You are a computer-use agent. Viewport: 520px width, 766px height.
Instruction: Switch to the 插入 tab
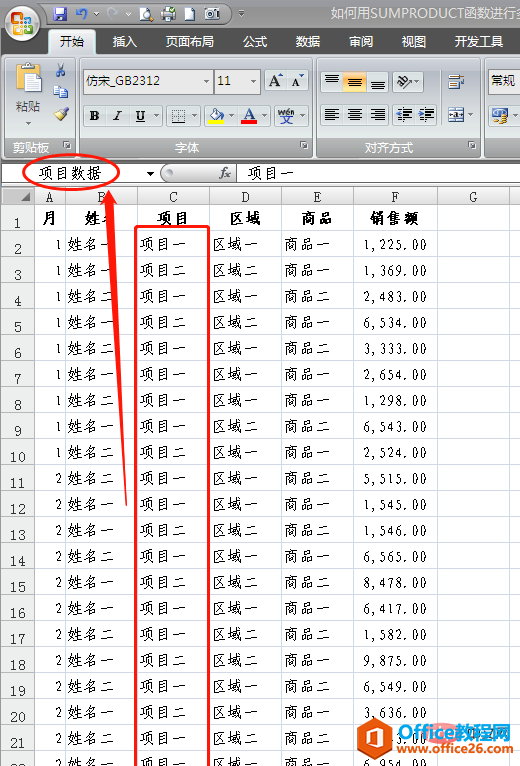(125, 42)
